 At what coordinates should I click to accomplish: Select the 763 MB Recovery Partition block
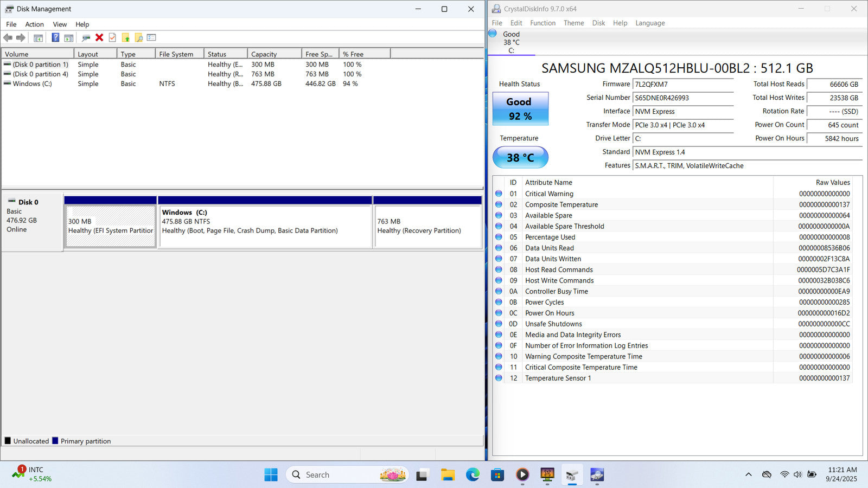click(x=427, y=227)
